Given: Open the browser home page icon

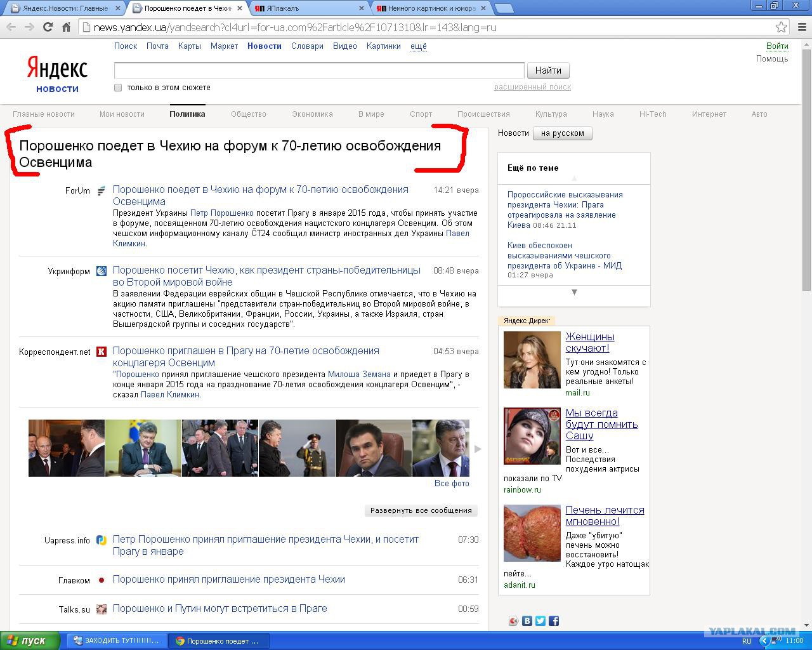Looking at the screenshot, I should (66, 27).
